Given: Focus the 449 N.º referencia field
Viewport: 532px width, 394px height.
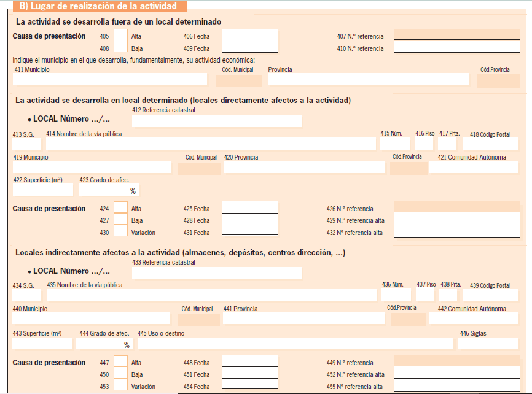Looking at the screenshot, I should click(456, 360).
